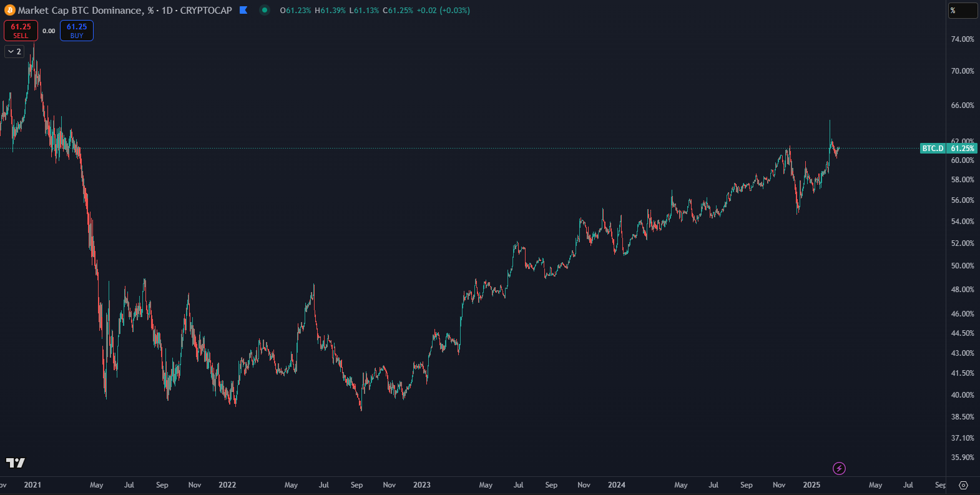
Task: Click the TradingView logo in chart corner
Action: [16, 463]
